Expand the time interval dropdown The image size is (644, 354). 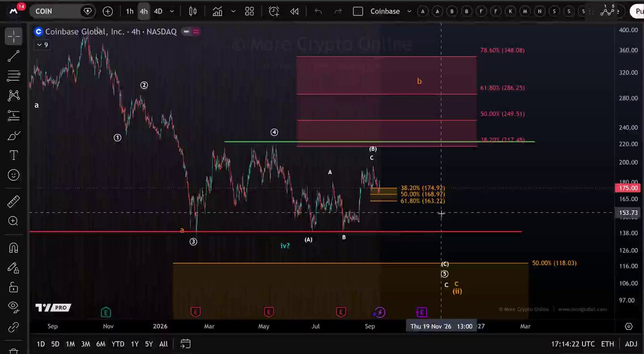(172, 11)
